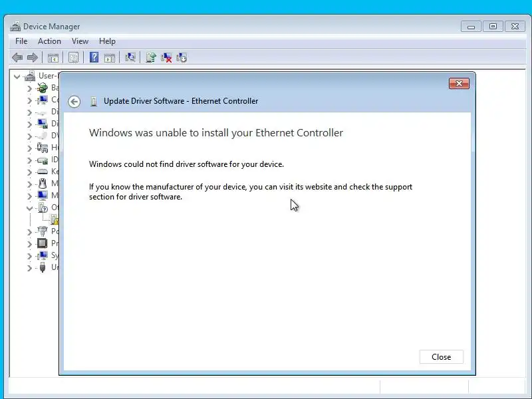This screenshot has height=399, width=532.
Task: Select the Ethernet Controller warning icon in tree
Action: point(55,219)
